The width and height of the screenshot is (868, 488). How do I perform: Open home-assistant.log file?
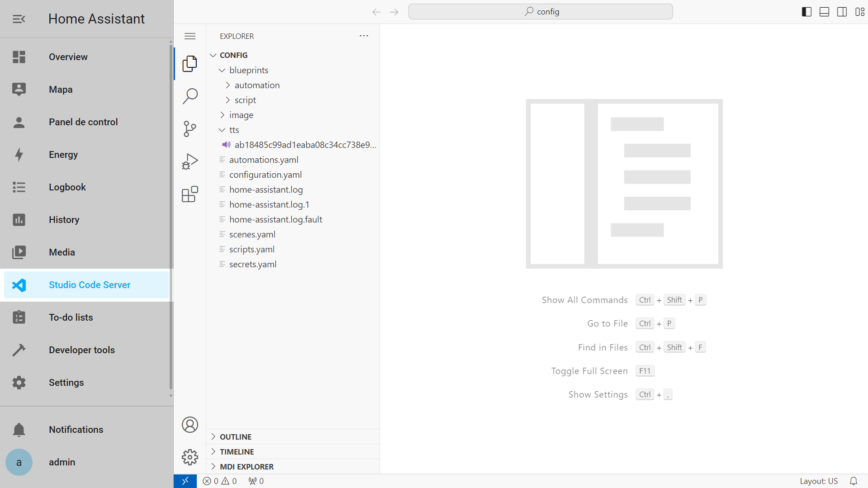[x=293, y=190]
